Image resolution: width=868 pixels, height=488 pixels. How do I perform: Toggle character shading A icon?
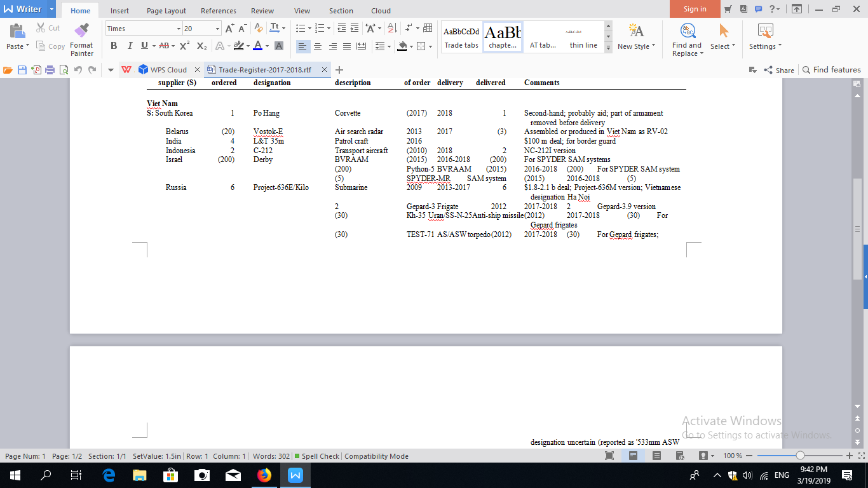point(278,46)
